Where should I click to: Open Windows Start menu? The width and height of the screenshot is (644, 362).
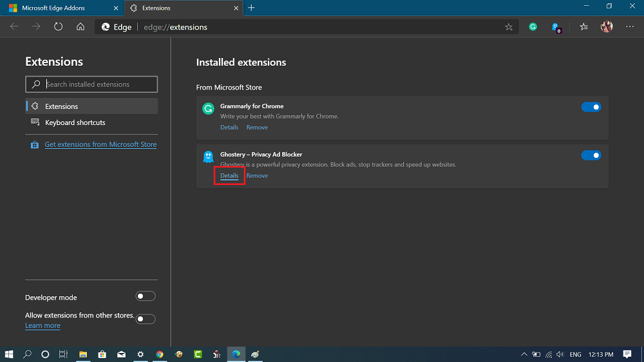(x=9, y=354)
